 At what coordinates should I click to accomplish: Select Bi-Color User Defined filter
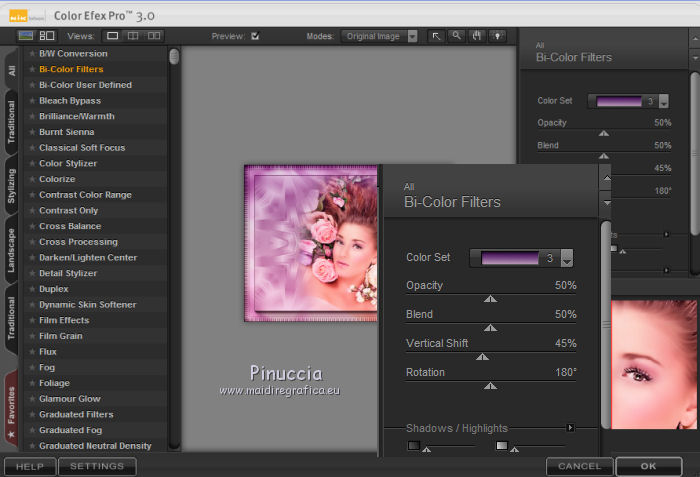(x=85, y=85)
